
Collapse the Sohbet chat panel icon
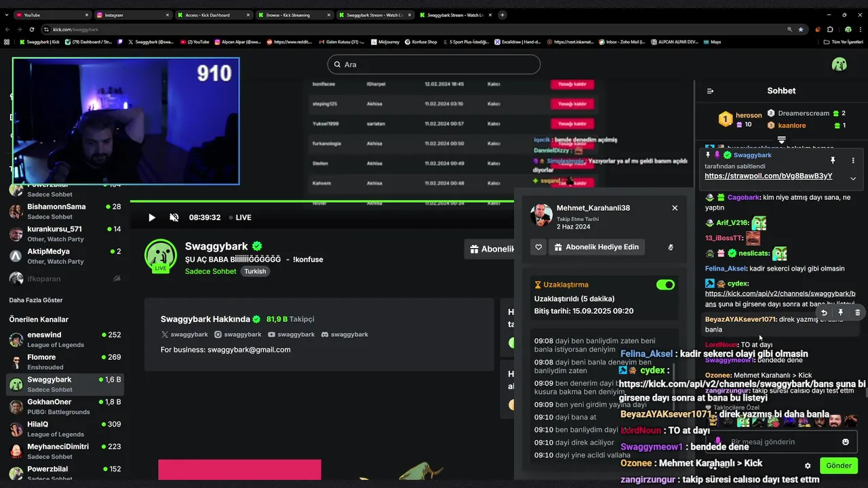[x=710, y=91]
